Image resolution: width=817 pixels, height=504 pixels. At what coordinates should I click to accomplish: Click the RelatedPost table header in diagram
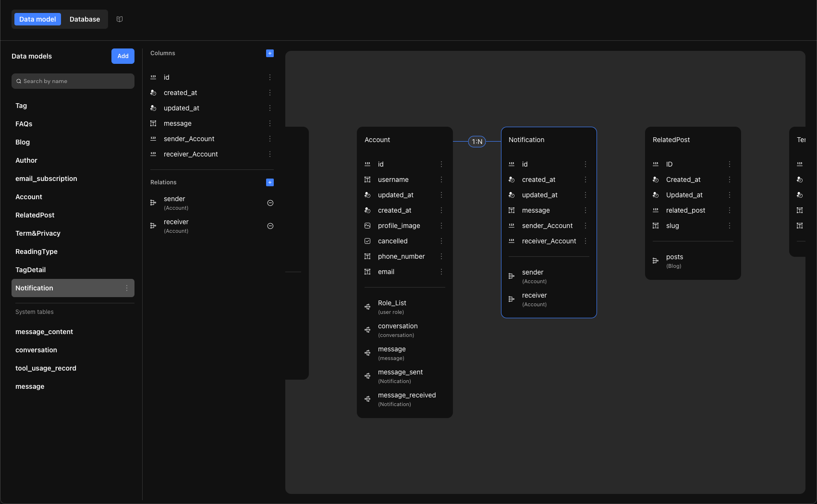coord(671,140)
